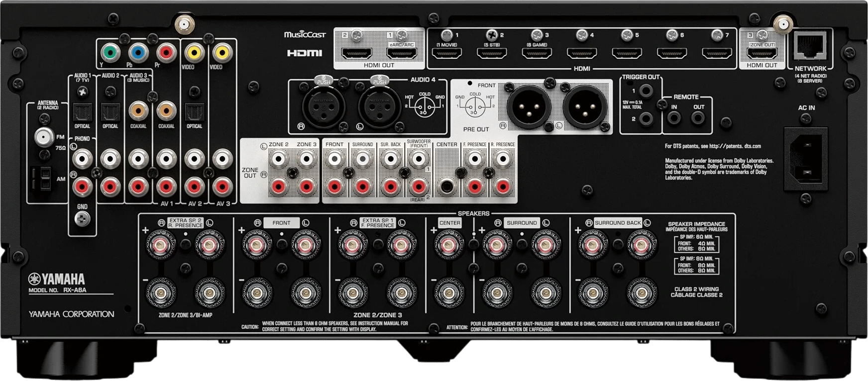Select the HDMI OUT 1 eARC/ARC port
The image size is (868, 381).
pyautogui.click(x=401, y=53)
